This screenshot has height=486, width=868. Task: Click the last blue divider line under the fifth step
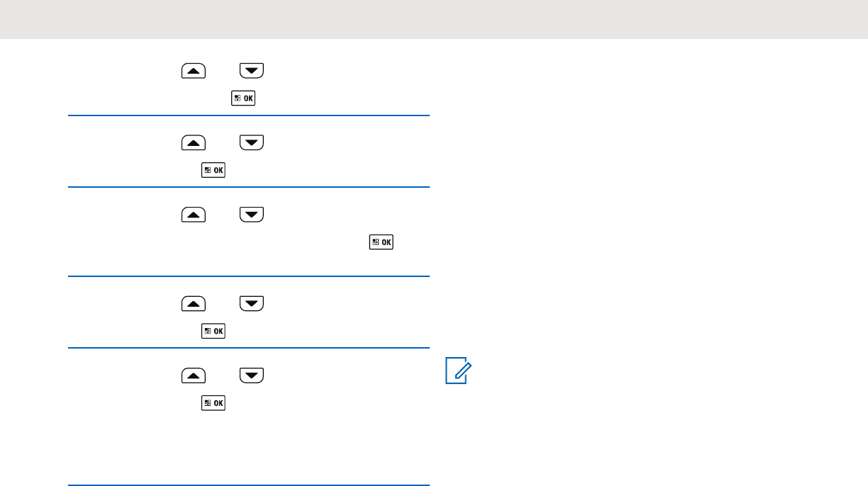tap(249, 485)
